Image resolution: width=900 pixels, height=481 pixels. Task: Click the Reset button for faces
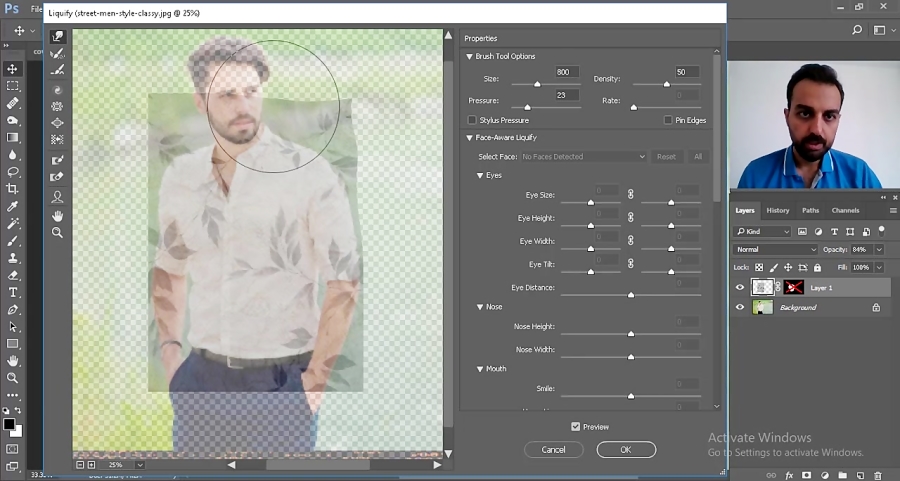point(666,157)
